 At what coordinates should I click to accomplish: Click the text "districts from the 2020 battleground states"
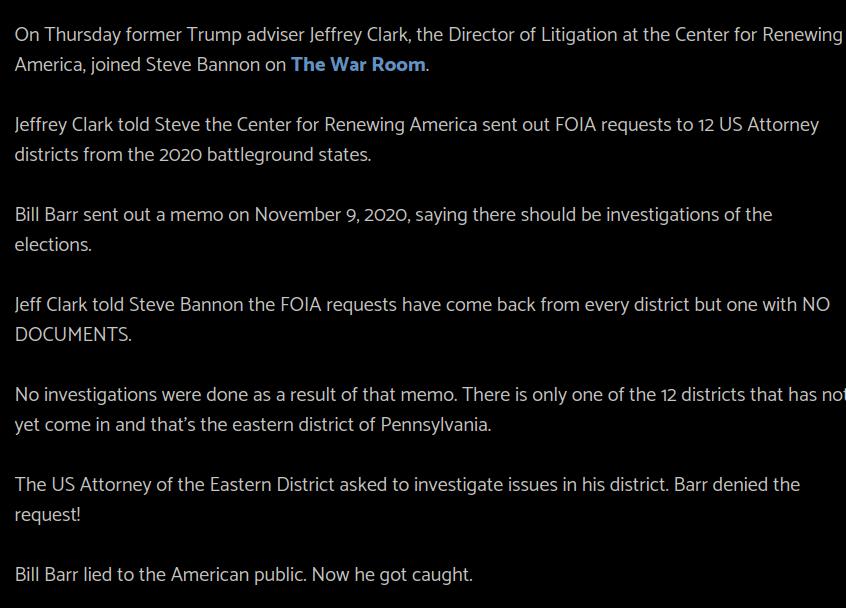pos(192,155)
